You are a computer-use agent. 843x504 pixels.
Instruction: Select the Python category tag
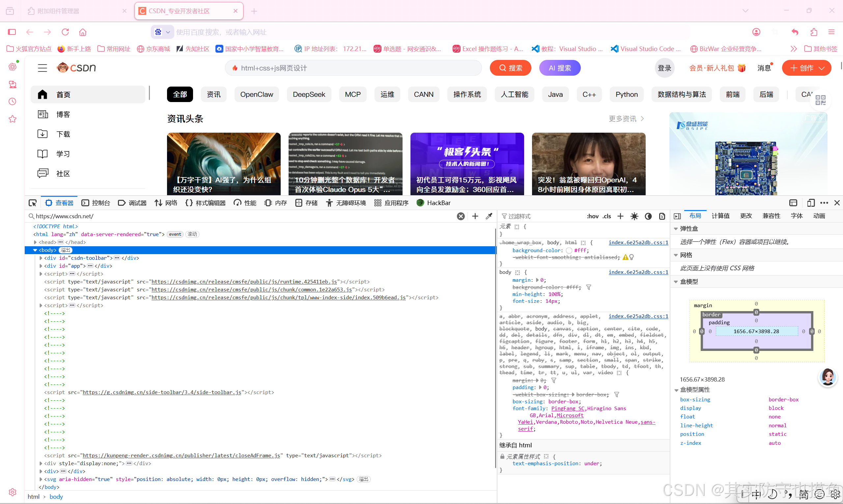627,94
